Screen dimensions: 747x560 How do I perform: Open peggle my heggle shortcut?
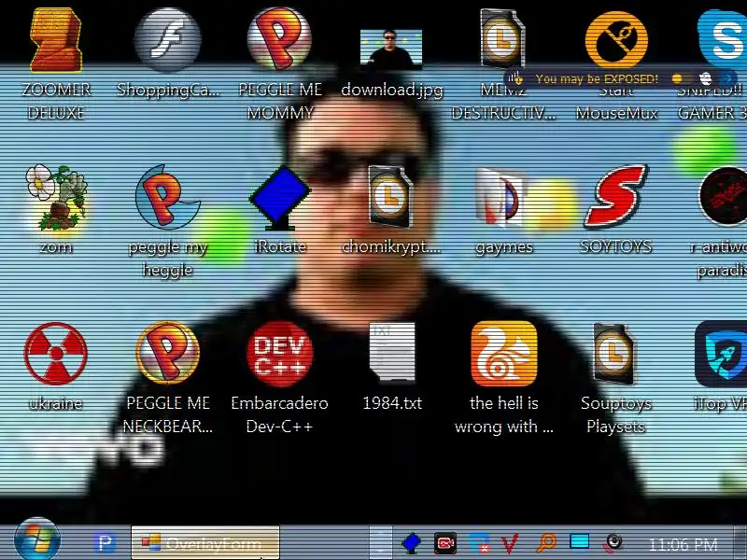click(167, 196)
